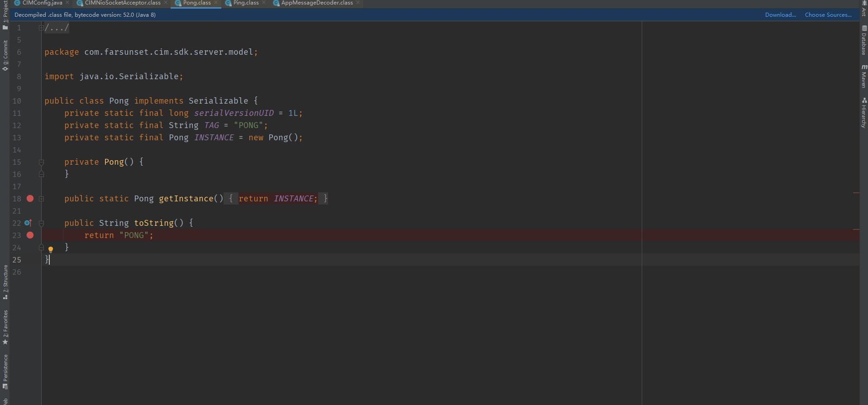868x405 pixels.
Task: Open the Project tool window
Action: [x=5, y=15]
